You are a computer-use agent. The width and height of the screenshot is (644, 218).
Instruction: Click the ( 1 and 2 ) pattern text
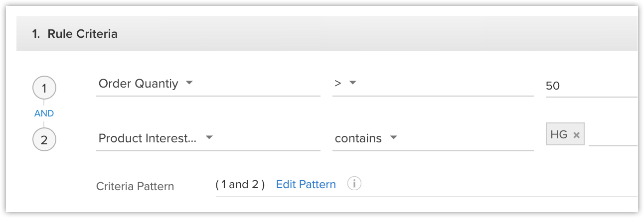pos(240,184)
